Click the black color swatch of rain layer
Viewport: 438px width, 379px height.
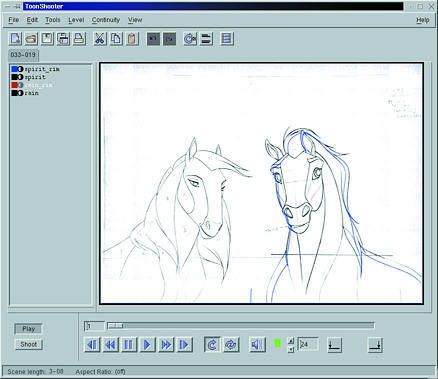coord(15,93)
